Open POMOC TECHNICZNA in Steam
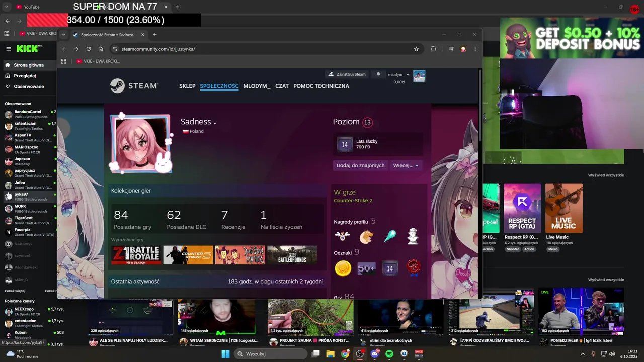 321,86
